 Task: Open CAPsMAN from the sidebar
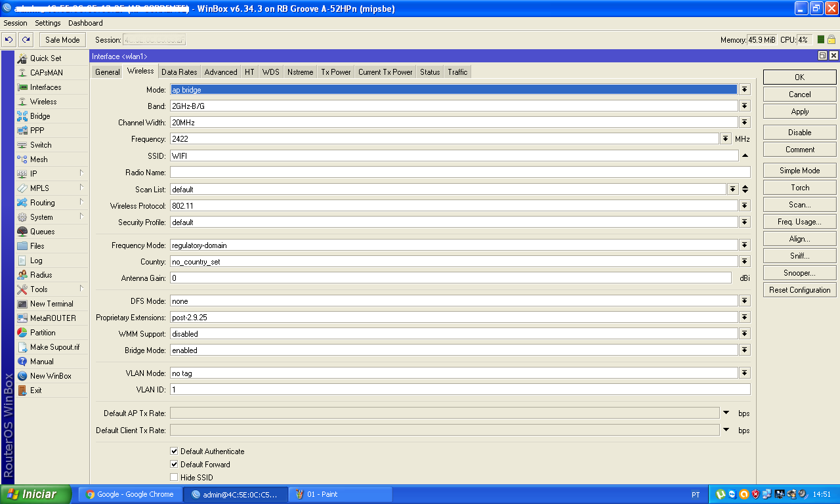(x=46, y=73)
